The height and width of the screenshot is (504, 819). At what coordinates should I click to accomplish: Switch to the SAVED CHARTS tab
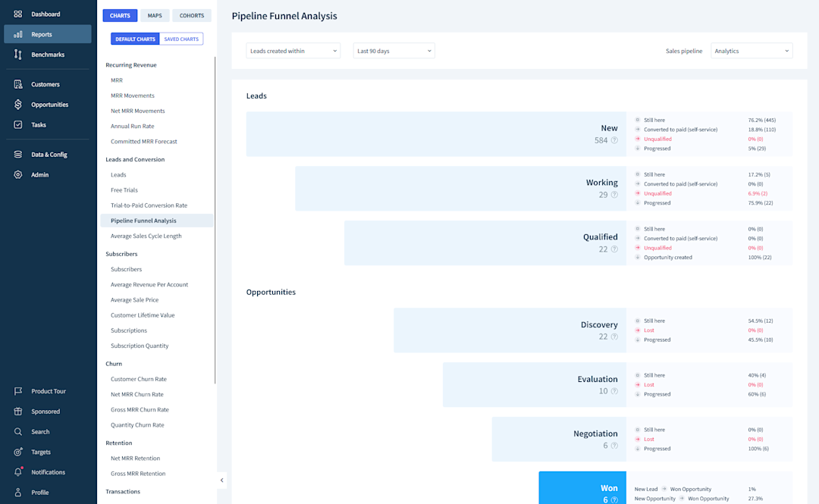coord(181,38)
